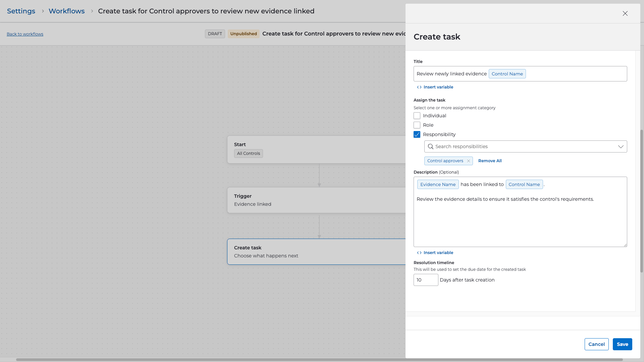
Task: Save the Create task configuration
Action: (622, 344)
